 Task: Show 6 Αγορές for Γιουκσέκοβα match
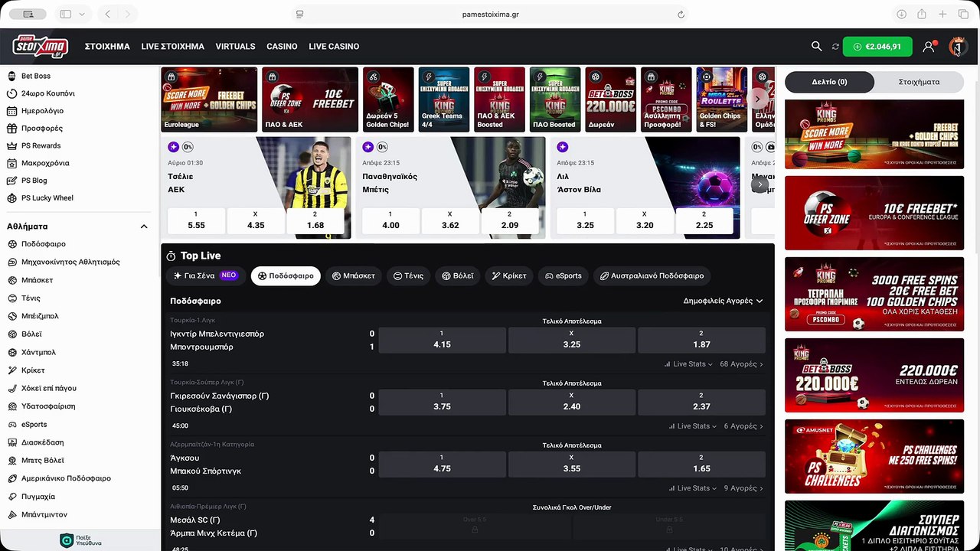tap(743, 426)
